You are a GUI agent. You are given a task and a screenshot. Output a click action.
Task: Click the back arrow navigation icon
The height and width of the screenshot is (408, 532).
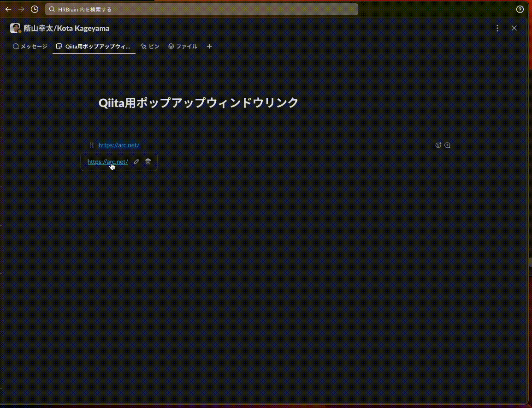8,9
